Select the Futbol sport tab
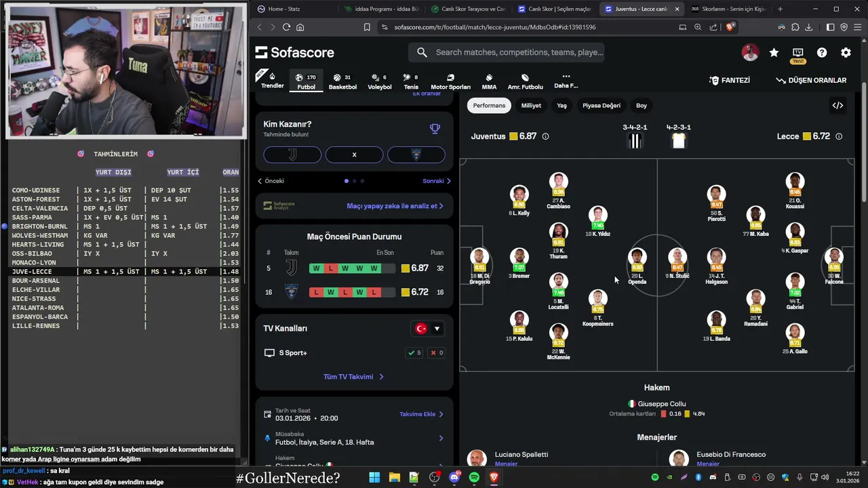The width and height of the screenshot is (868, 488). coord(307,81)
